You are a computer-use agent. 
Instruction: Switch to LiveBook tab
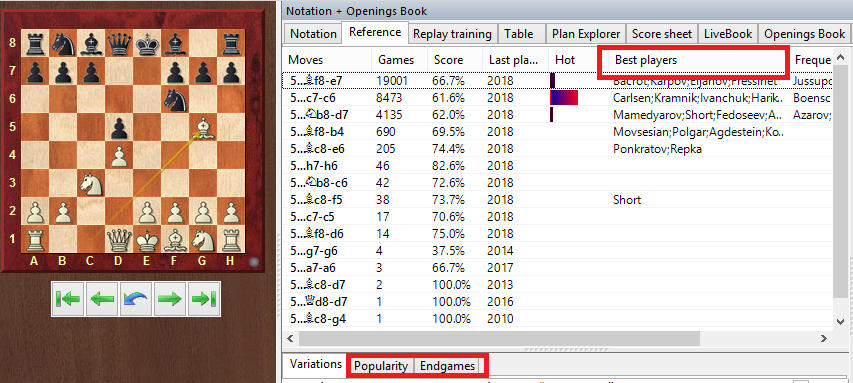click(728, 34)
